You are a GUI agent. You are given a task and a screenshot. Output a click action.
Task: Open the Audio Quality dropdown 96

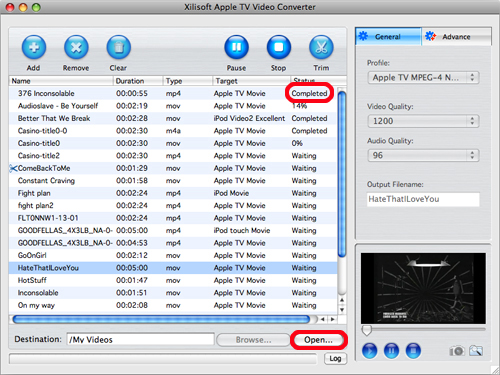423,155
